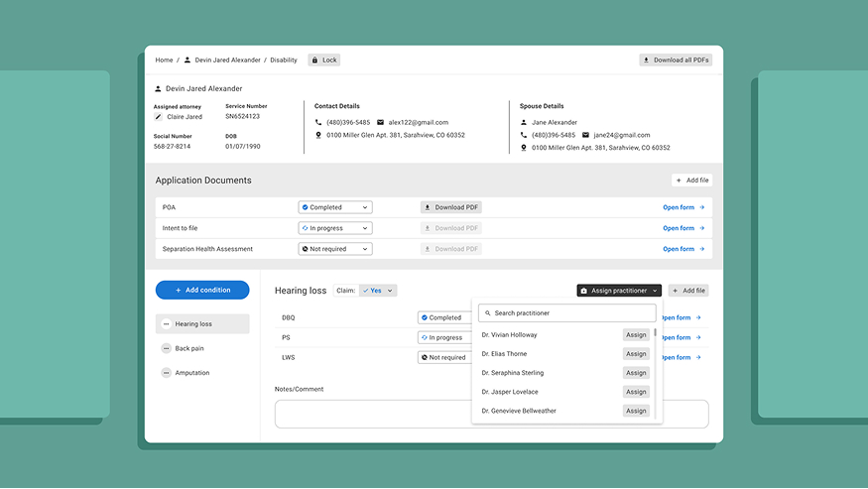
Task: Click ellipsis icon beside Back pain
Action: (166, 348)
